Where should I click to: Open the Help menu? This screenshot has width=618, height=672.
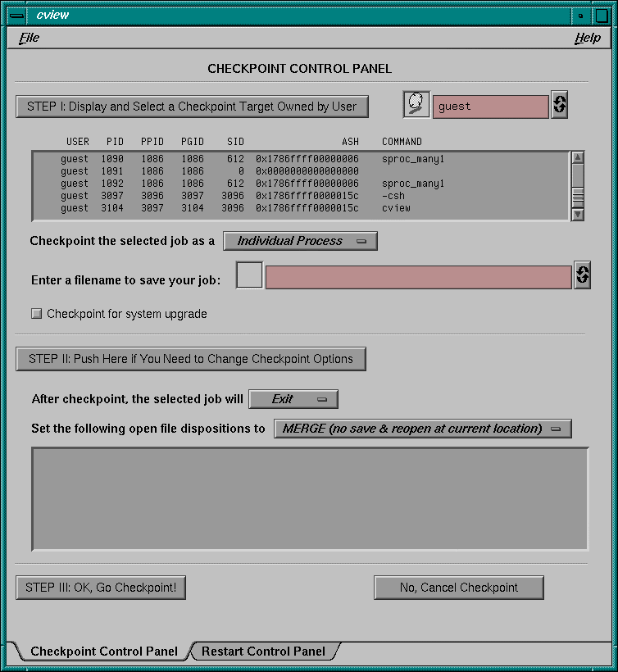[588, 38]
